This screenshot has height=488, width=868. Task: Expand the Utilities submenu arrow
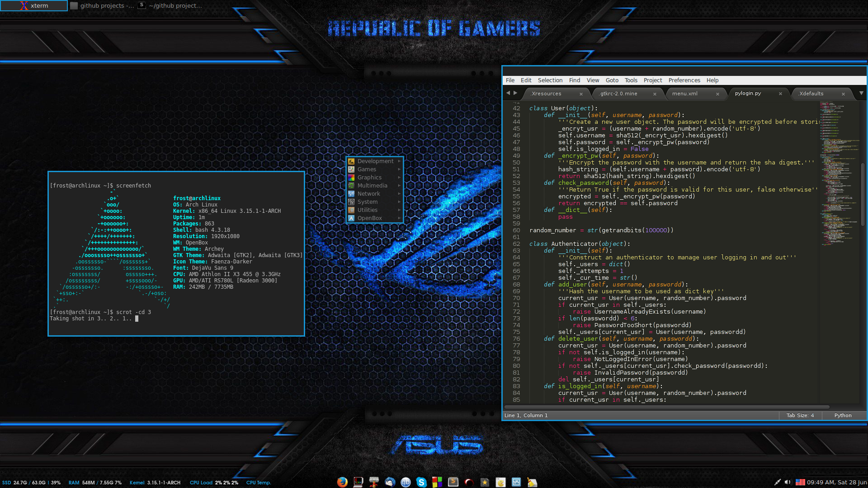click(399, 210)
